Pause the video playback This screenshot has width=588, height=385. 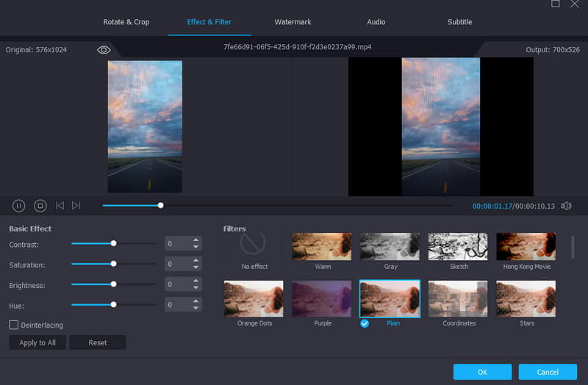click(x=19, y=206)
